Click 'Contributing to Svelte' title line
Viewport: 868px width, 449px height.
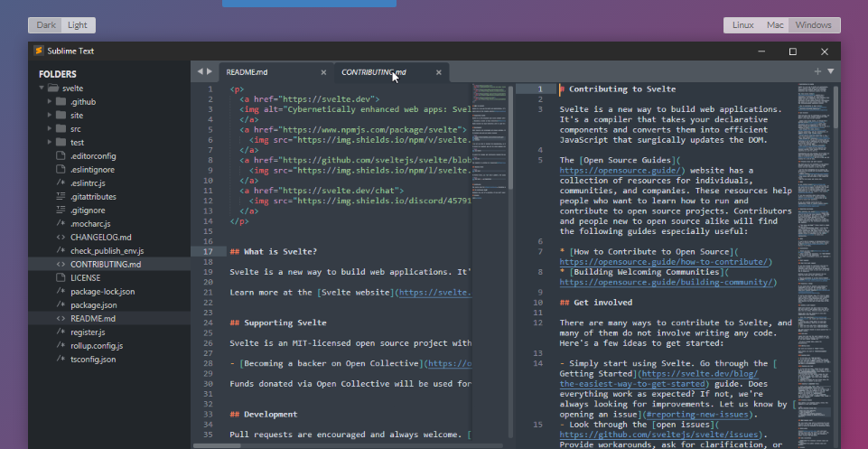[x=622, y=89]
